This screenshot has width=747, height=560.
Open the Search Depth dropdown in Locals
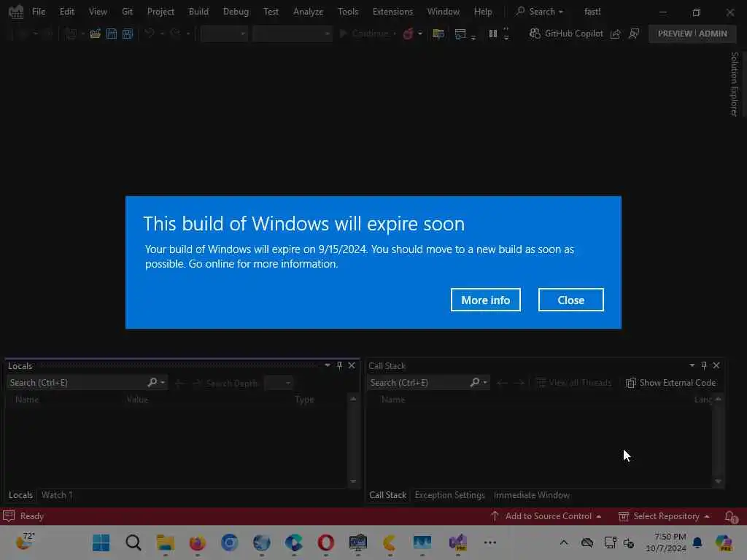point(278,383)
